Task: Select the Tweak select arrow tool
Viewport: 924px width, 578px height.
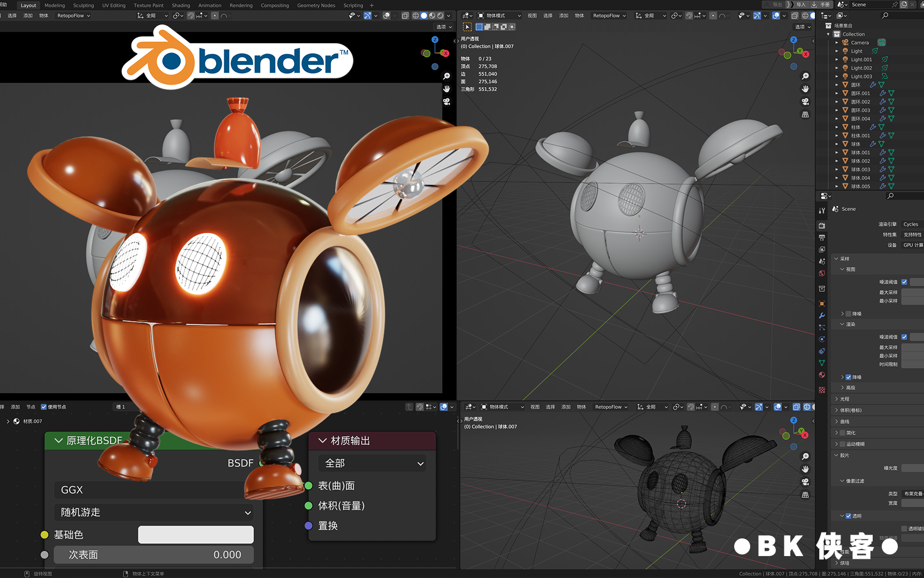Action: click(x=467, y=27)
